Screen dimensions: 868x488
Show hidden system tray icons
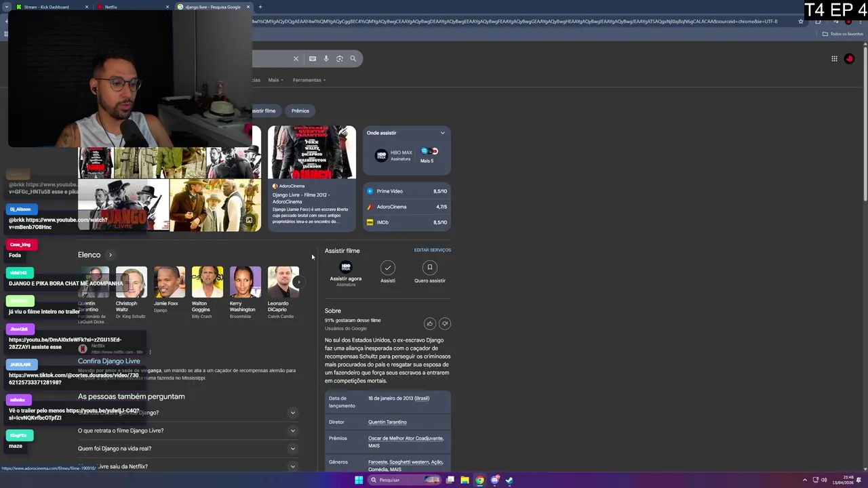click(x=805, y=480)
